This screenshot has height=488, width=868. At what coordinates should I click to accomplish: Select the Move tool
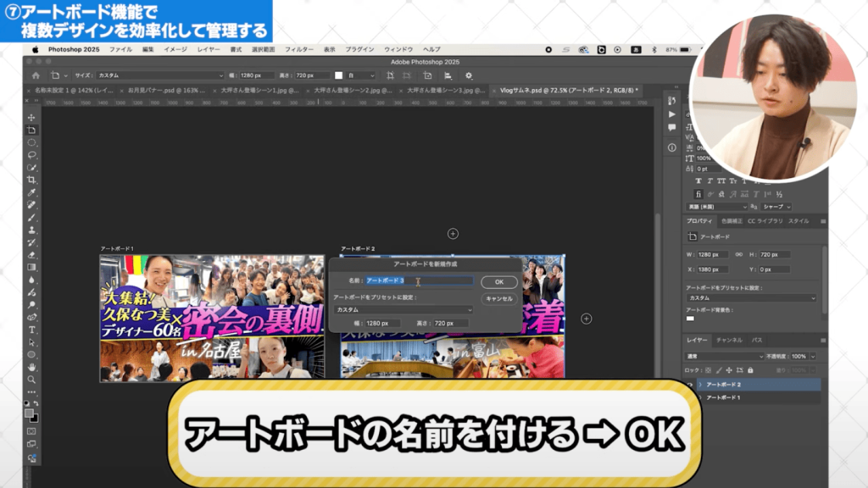[x=31, y=117]
